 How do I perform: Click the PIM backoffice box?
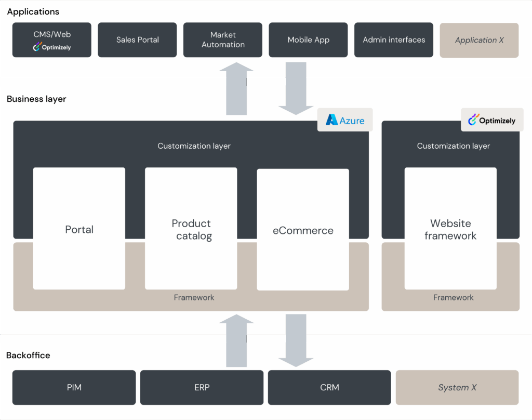74,387
